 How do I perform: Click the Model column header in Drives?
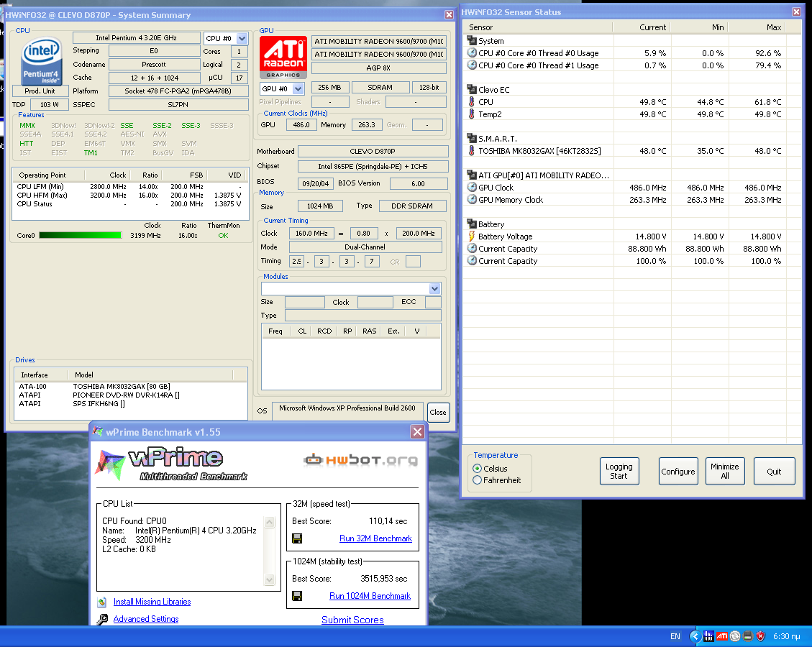tap(151, 375)
